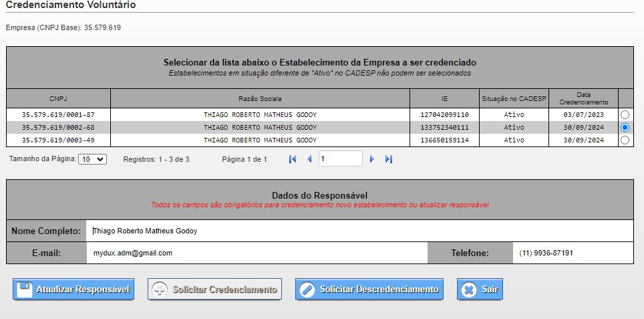Go to the previous page arrow

(309, 159)
